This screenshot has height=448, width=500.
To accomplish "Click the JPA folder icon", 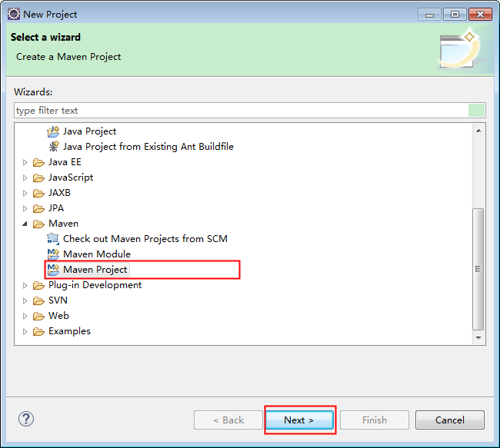I will (38, 208).
